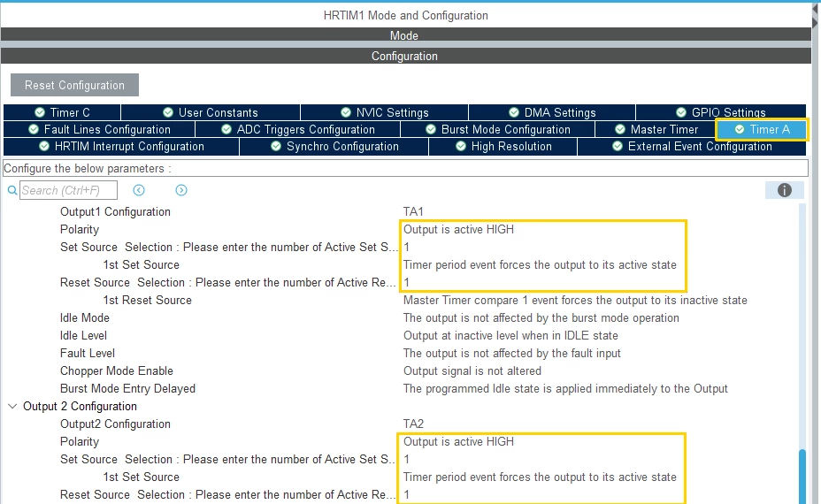Select the Chopper Mode Enable label
Viewport: 821px width, 504px height.
117,371
